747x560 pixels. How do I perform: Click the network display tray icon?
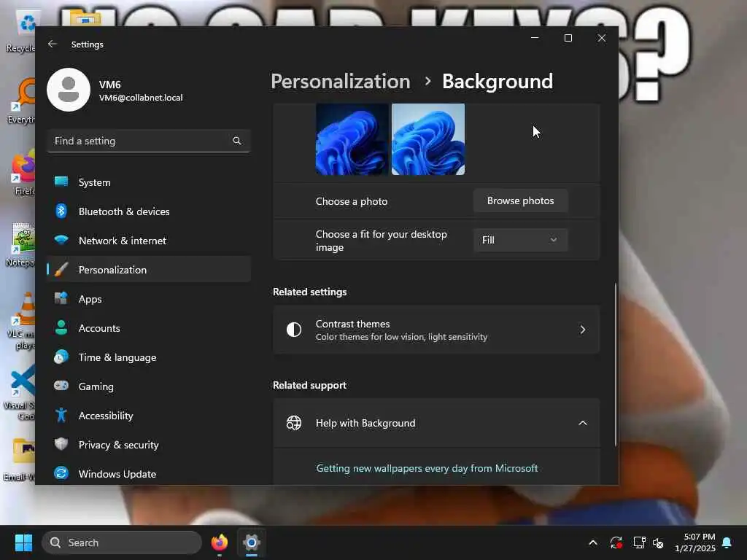[639, 542]
